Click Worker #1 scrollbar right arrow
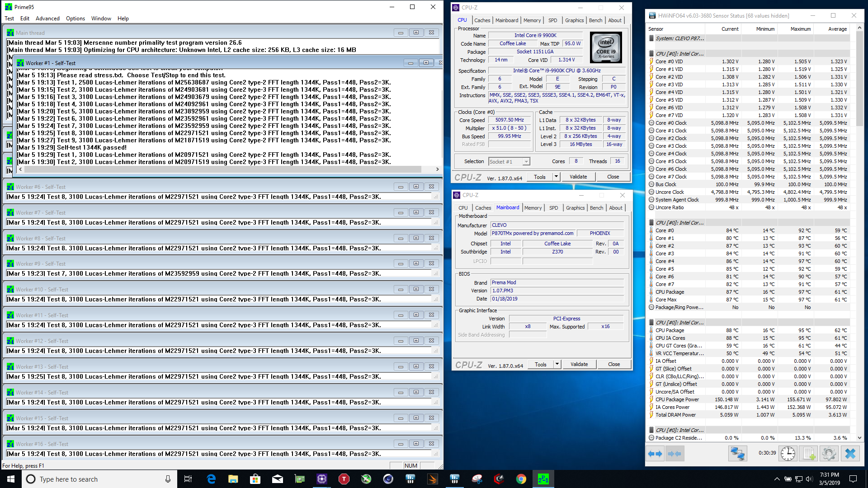The image size is (868, 488). [x=437, y=169]
